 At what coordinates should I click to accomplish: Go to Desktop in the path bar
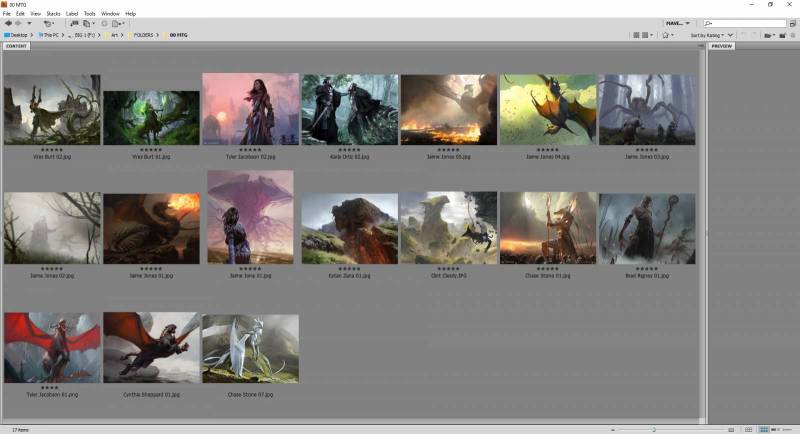17,35
